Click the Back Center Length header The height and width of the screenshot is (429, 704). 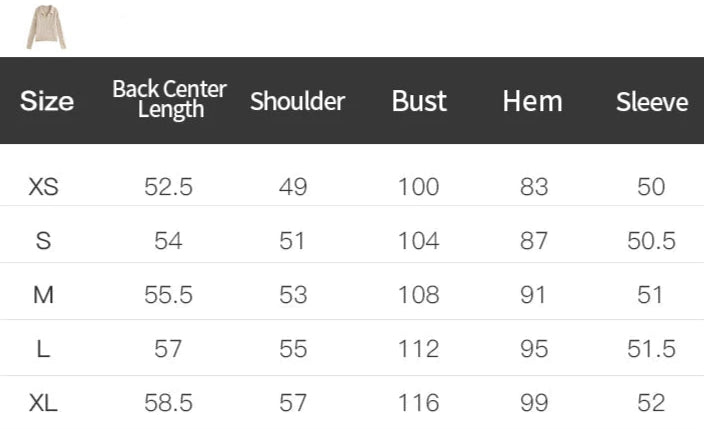[x=169, y=100]
